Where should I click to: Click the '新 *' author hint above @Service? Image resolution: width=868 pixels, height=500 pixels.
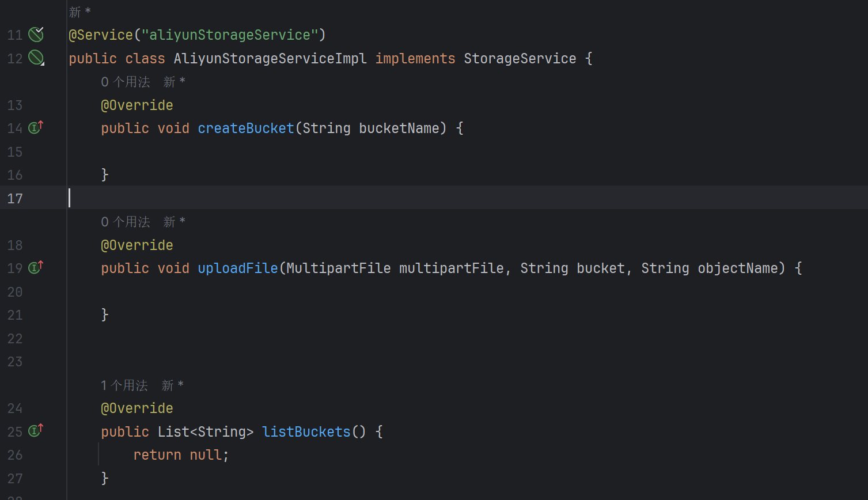point(80,12)
